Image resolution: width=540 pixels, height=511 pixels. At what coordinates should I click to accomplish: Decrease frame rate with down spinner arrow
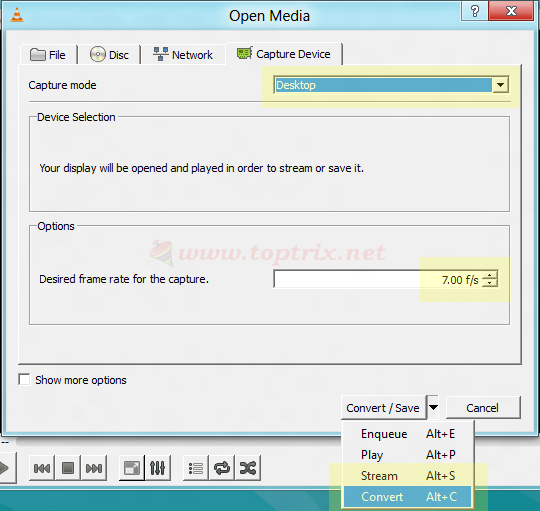coord(490,283)
